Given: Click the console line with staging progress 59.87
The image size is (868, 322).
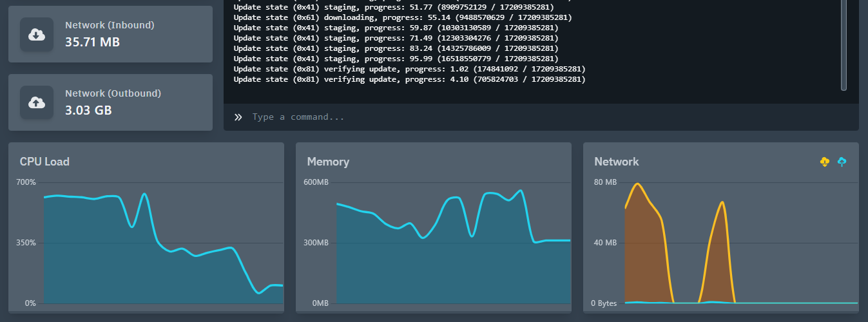Looking at the screenshot, I should (x=396, y=28).
